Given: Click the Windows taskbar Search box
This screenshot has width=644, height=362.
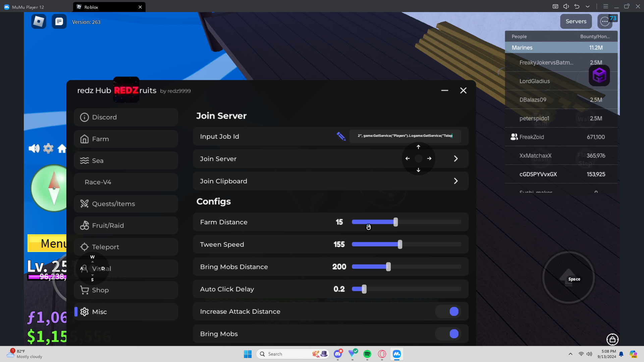Looking at the screenshot, I should [x=293, y=354].
